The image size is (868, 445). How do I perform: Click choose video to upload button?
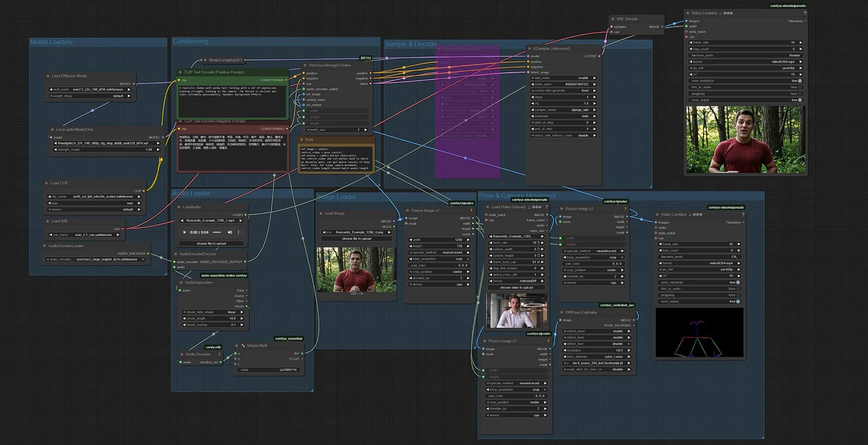(x=516, y=287)
